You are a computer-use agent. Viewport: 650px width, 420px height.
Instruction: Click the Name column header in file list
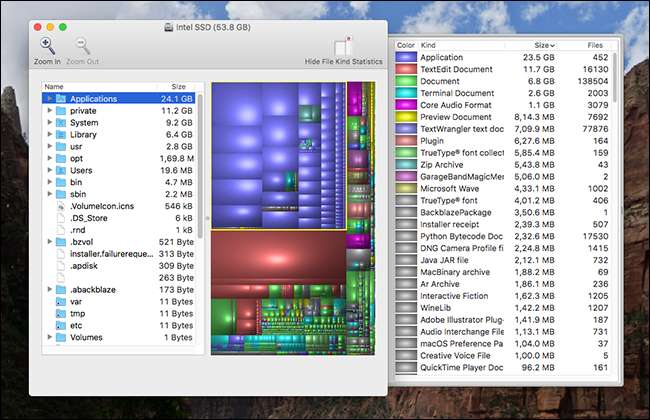[x=54, y=87]
